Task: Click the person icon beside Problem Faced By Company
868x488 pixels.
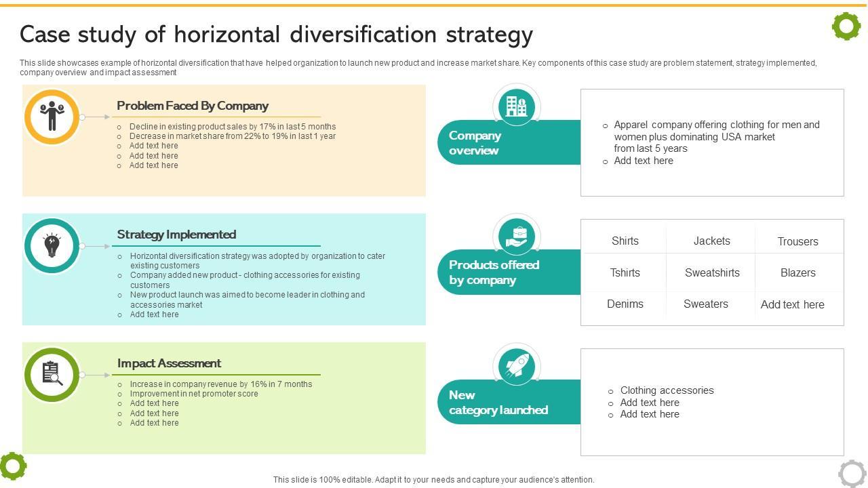Action: click(52, 117)
